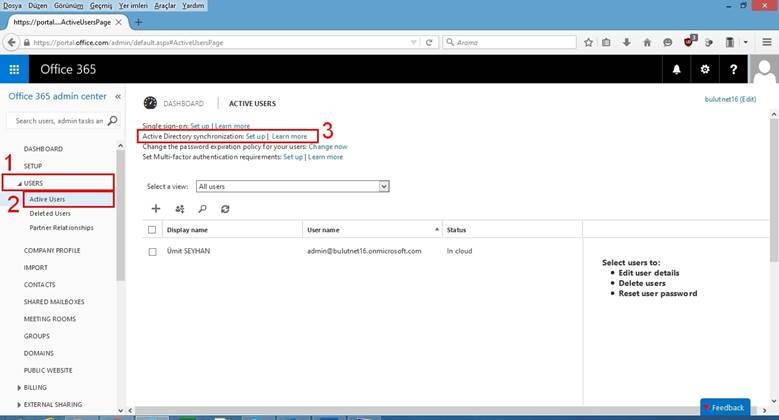The width and height of the screenshot is (779, 420).
Task: Select Active Users in navigation
Action: (x=47, y=199)
